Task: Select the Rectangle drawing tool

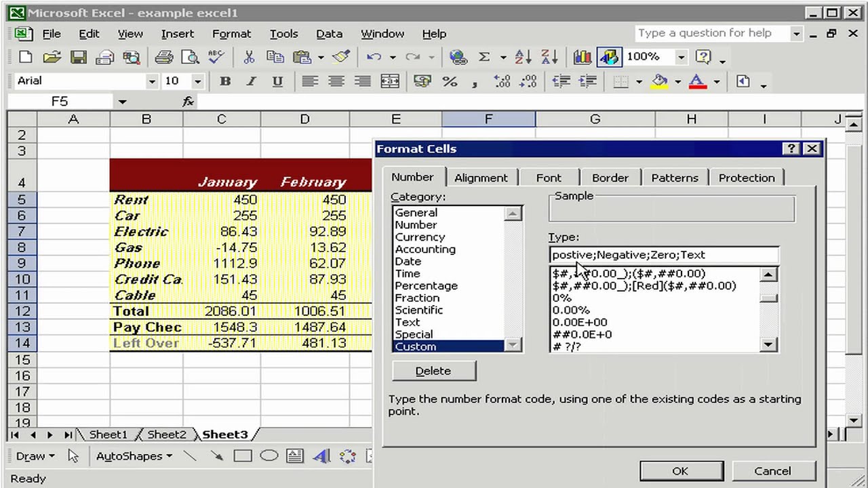Action: [x=243, y=456]
